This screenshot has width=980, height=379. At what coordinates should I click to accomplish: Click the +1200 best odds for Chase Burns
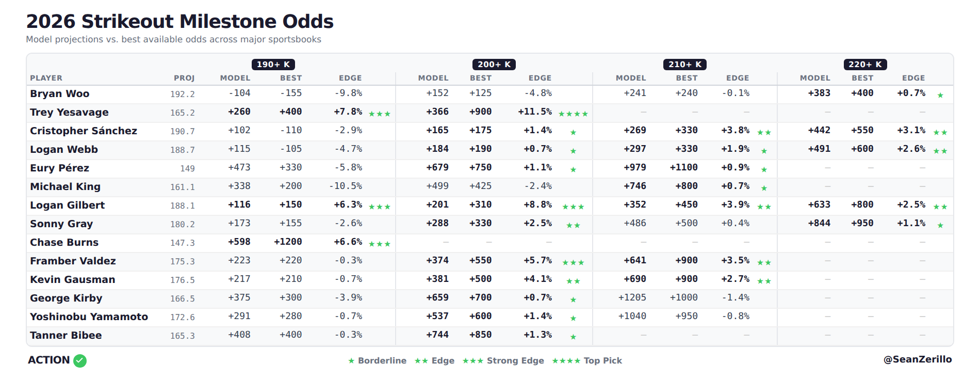coord(288,242)
